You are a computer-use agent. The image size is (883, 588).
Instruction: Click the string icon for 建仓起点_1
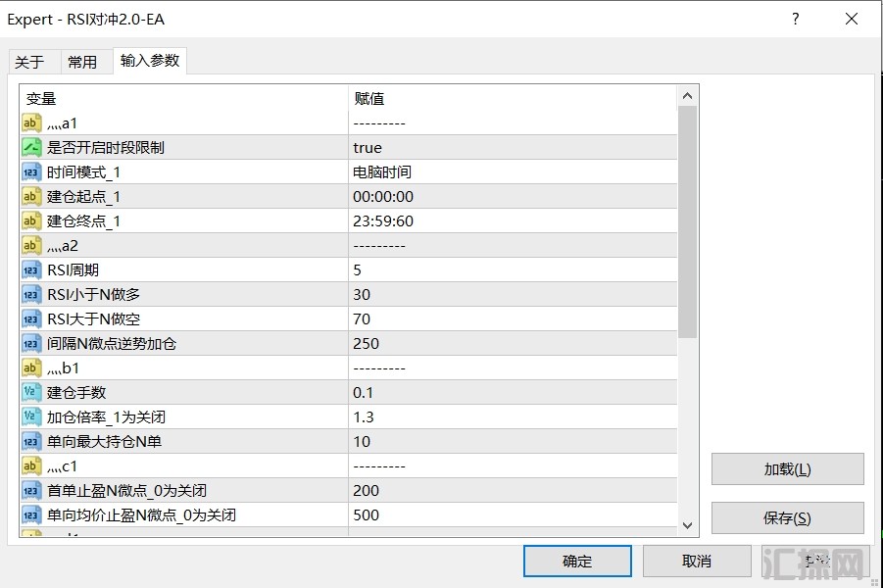[31, 197]
